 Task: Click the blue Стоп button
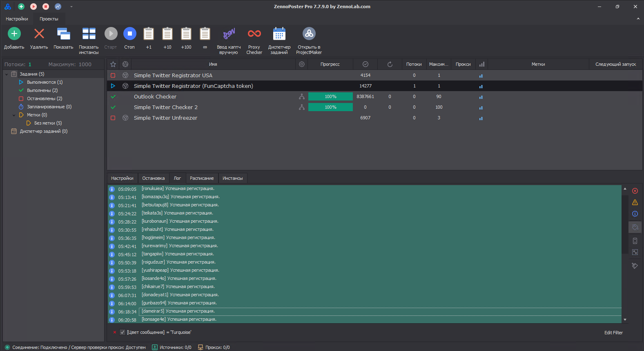tap(129, 34)
